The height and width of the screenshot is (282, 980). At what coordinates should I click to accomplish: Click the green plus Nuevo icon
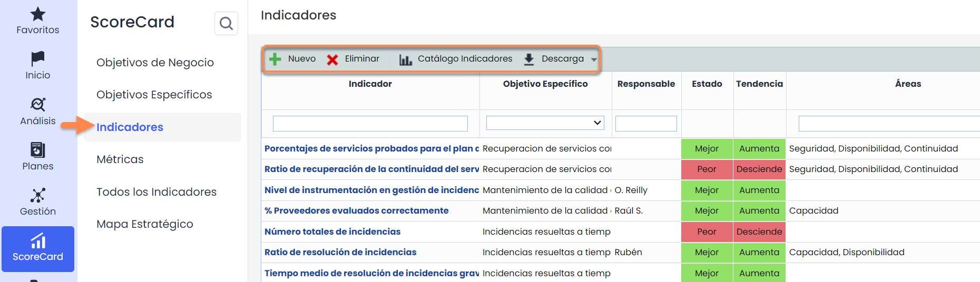point(275,59)
